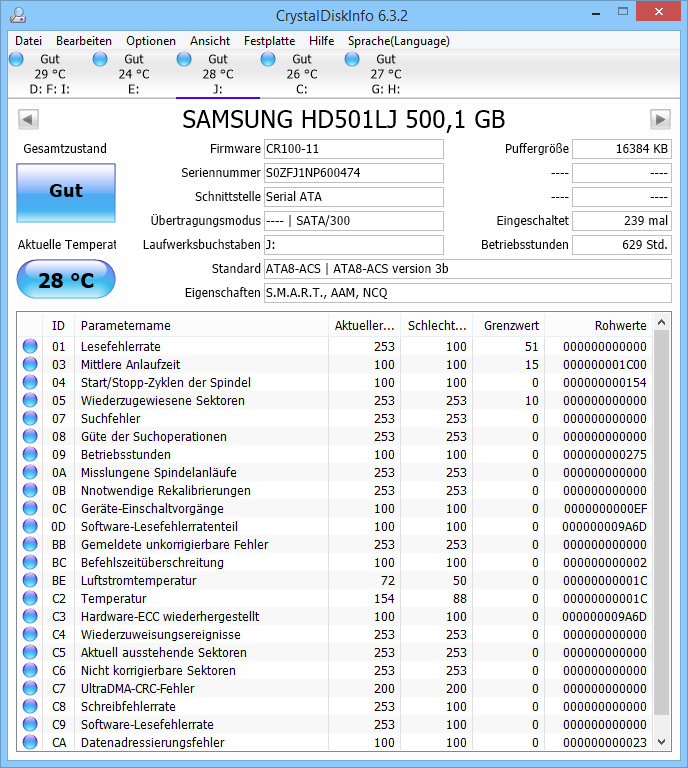The width and height of the screenshot is (688, 768).
Task: Open the Festplatte menu
Action: [x=269, y=41]
